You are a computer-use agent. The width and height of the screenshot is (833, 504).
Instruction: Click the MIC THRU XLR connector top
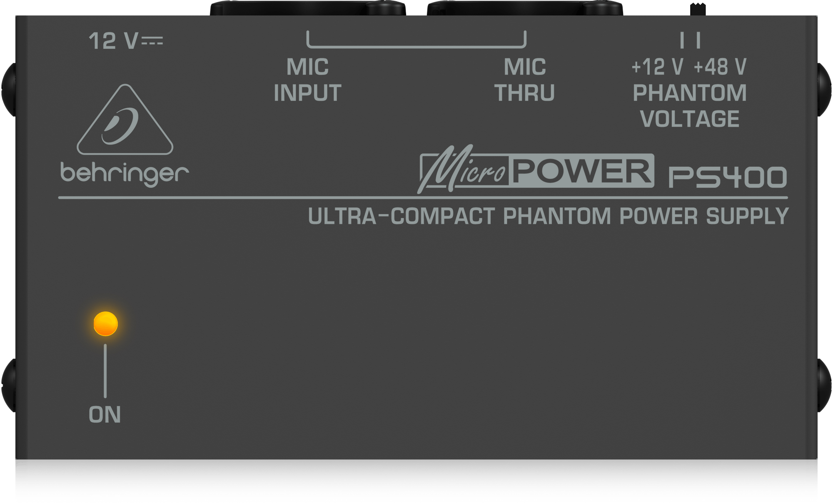pyautogui.click(x=525, y=8)
